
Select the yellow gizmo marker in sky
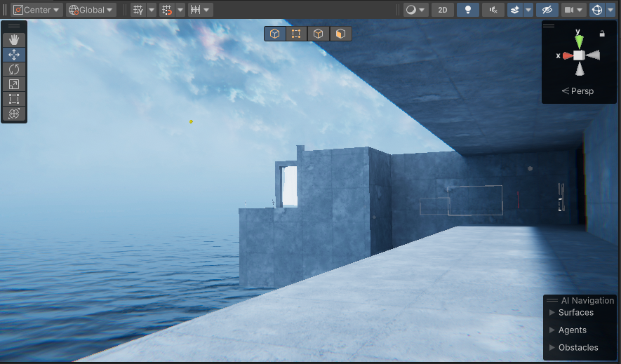click(191, 121)
